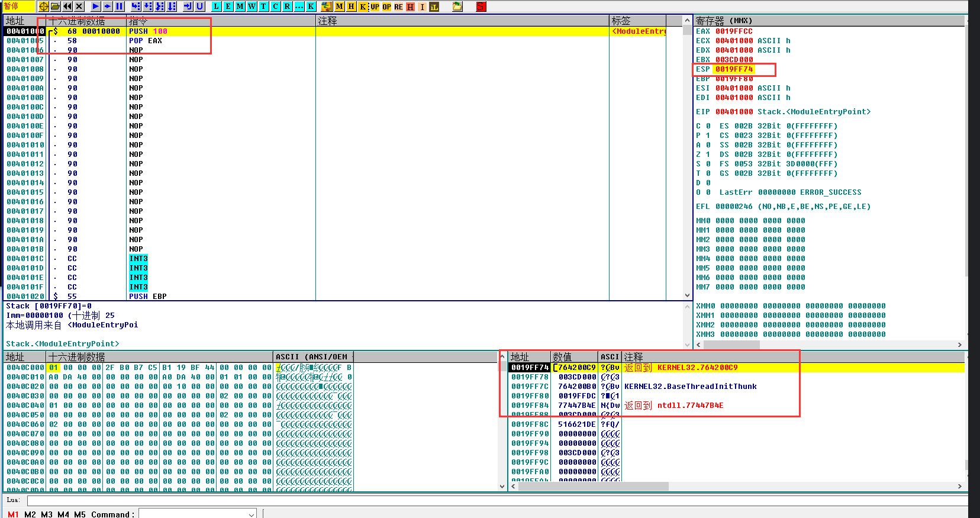Viewport: 980px width, 518px height.
Task: Show the Threads window (T button)
Action: (263, 7)
